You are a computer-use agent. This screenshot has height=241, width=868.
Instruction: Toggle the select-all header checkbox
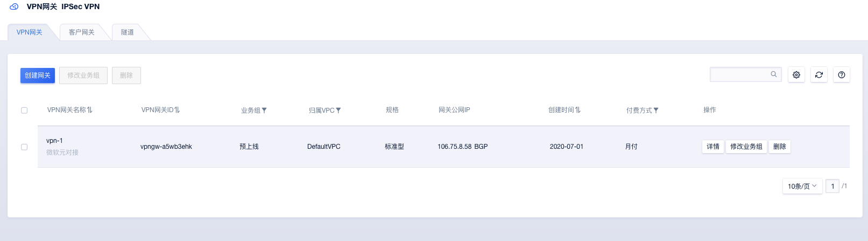24,111
